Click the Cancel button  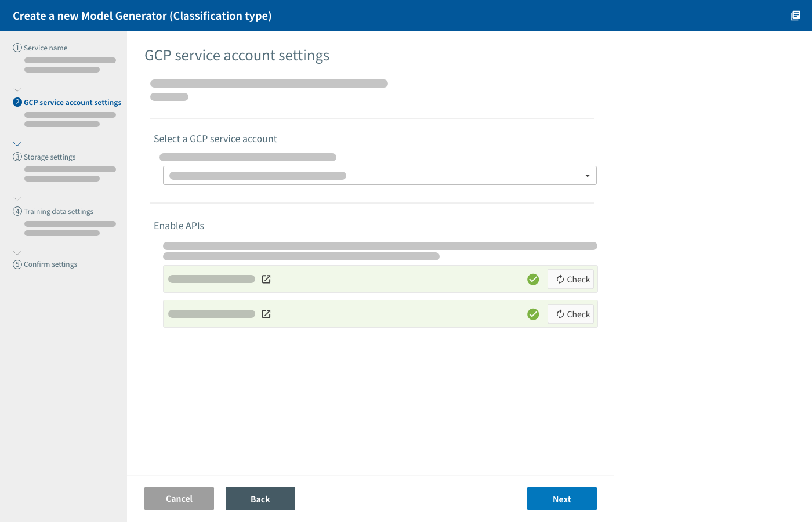click(179, 498)
